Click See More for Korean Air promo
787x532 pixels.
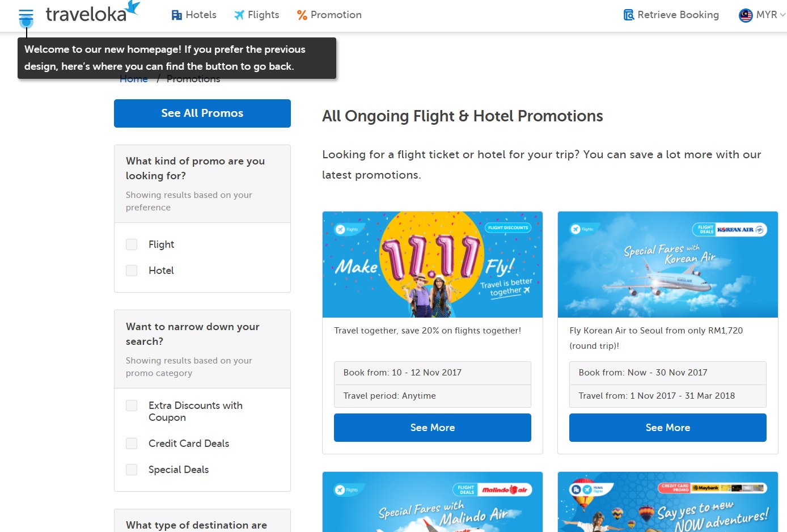[667, 428]
